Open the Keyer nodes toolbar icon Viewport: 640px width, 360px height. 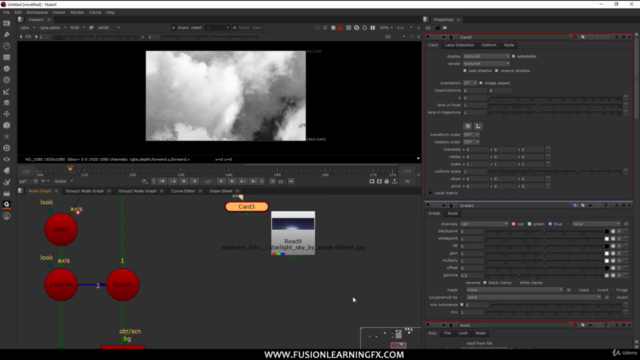click(7, 91)
